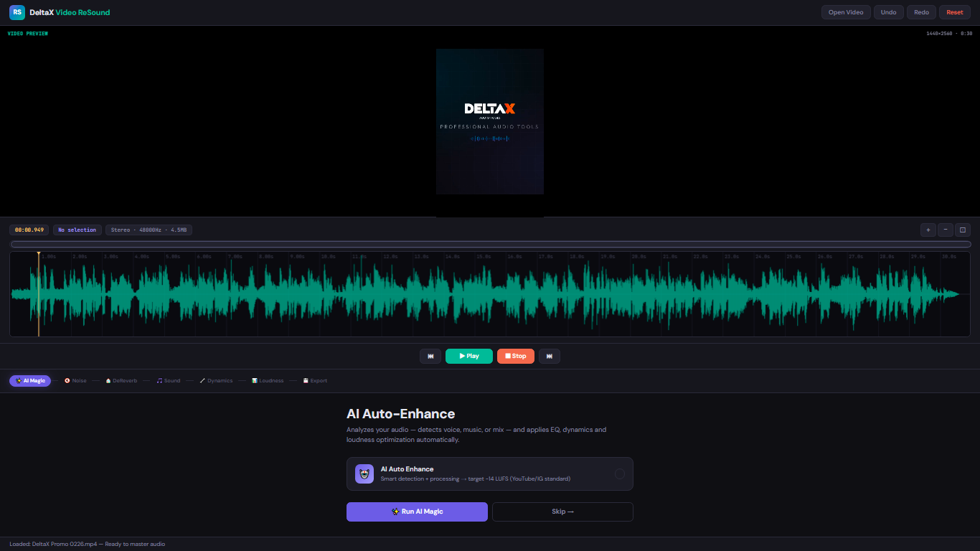This screenshot has width=980, height=551.
Task: Click the Skip button
Action: click(562, 512)
